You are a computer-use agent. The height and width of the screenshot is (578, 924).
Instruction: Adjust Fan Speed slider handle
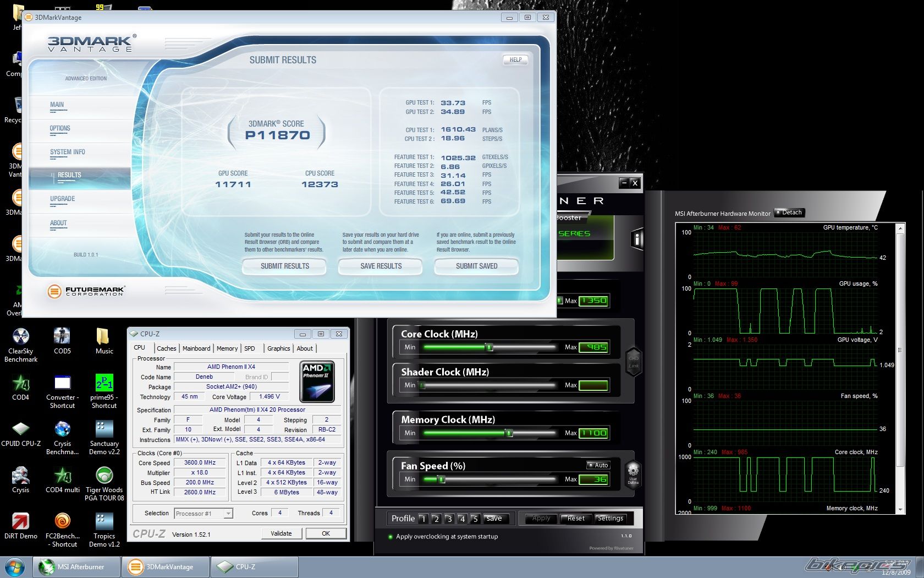[441, 479]
